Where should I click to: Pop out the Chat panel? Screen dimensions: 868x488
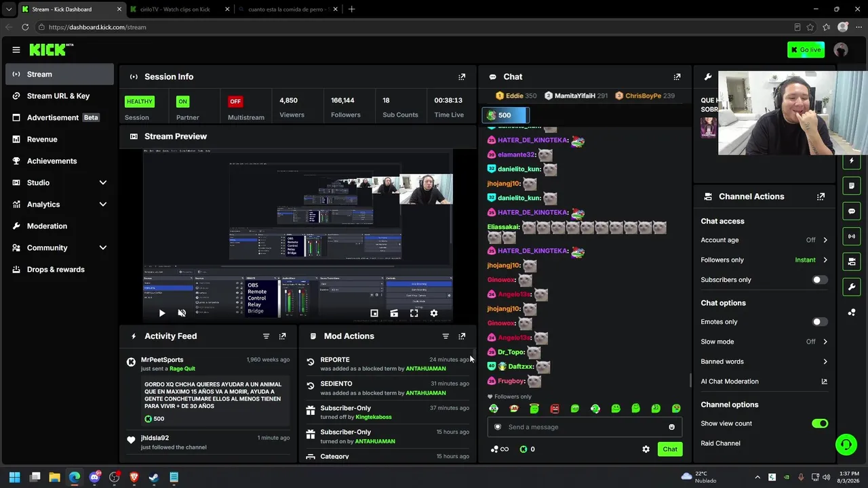[x=677, y=77]
